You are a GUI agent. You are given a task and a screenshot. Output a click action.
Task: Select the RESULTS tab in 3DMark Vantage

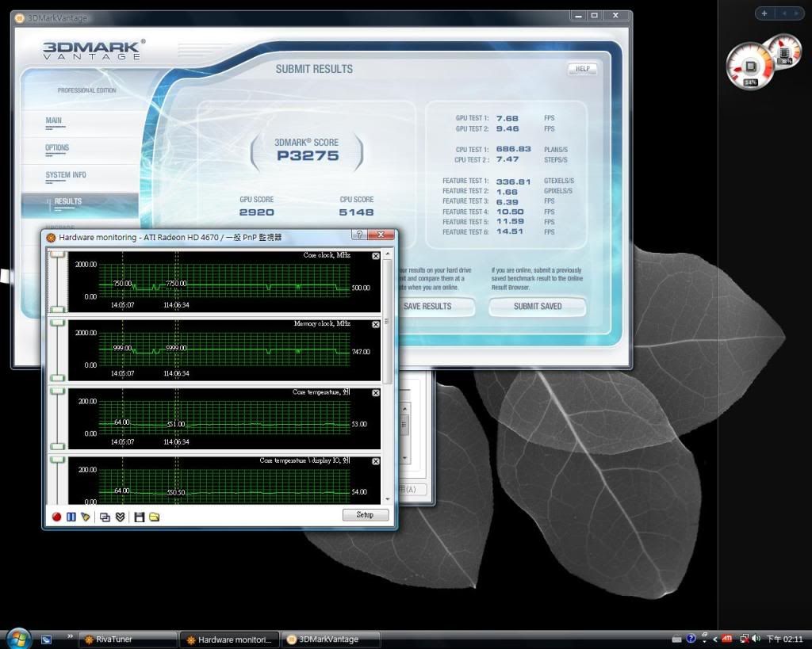pyautogui.click(x=80, y=204)
